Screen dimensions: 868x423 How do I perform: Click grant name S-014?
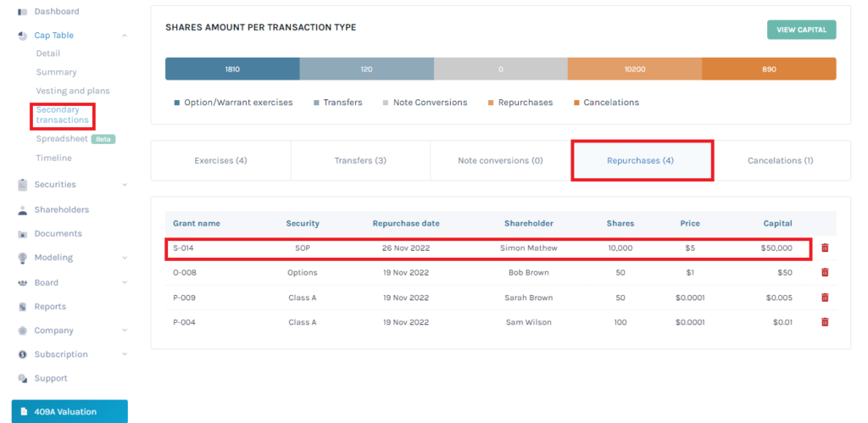[183, 248]
